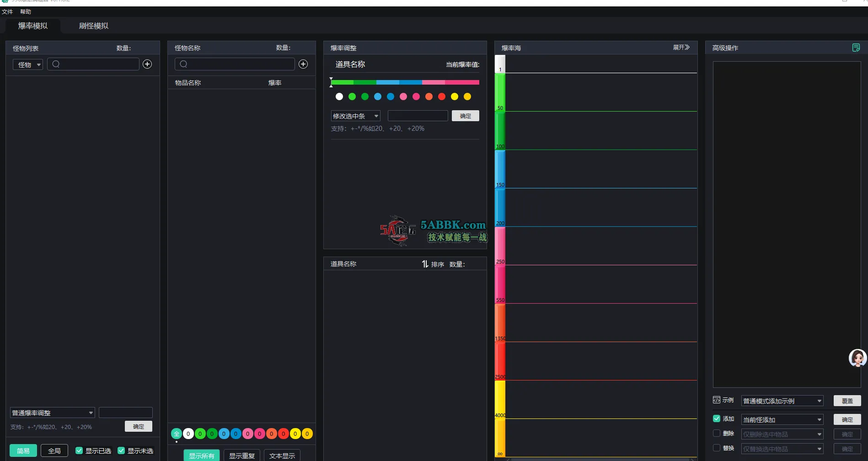The width and height of the screenshot is (868, 461).
Task: Select the white color dot in 爆率调整
Action: (x=339, y=96)
